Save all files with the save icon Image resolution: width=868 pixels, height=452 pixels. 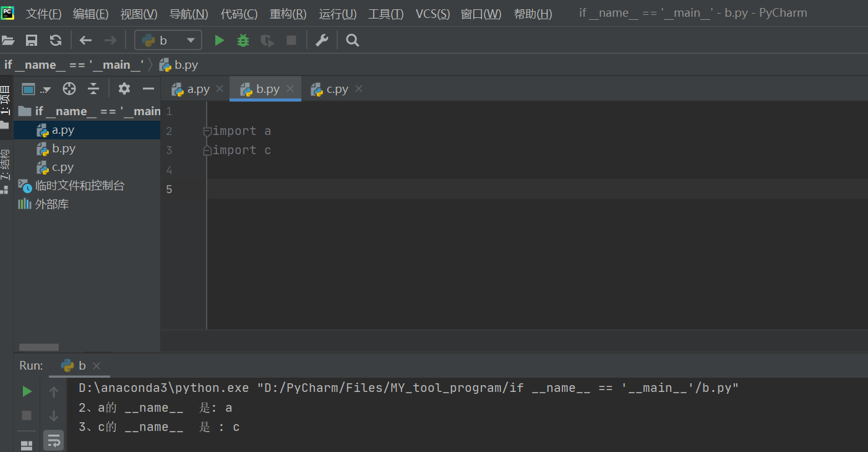click(32, 40)
